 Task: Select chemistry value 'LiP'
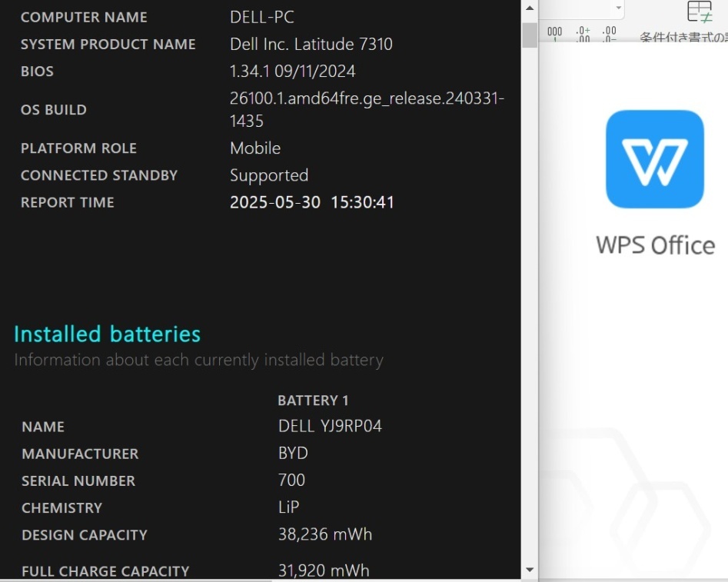tap(289, 507)
